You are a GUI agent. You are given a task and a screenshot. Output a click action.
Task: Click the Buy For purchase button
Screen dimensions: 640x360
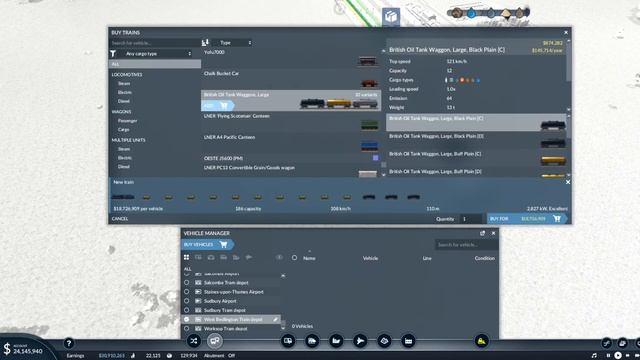pyautogui.click(x=526, y=219)
